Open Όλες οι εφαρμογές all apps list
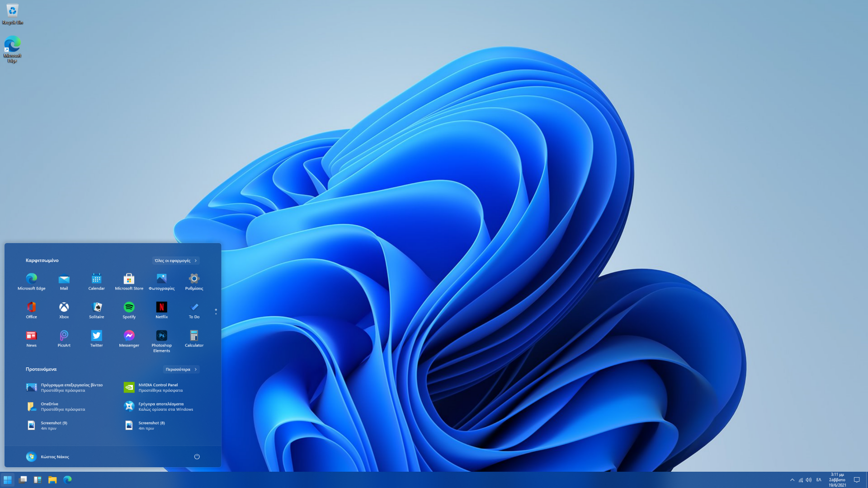Image resolution: width=868 pixels, height=488 pixels. 176,261
